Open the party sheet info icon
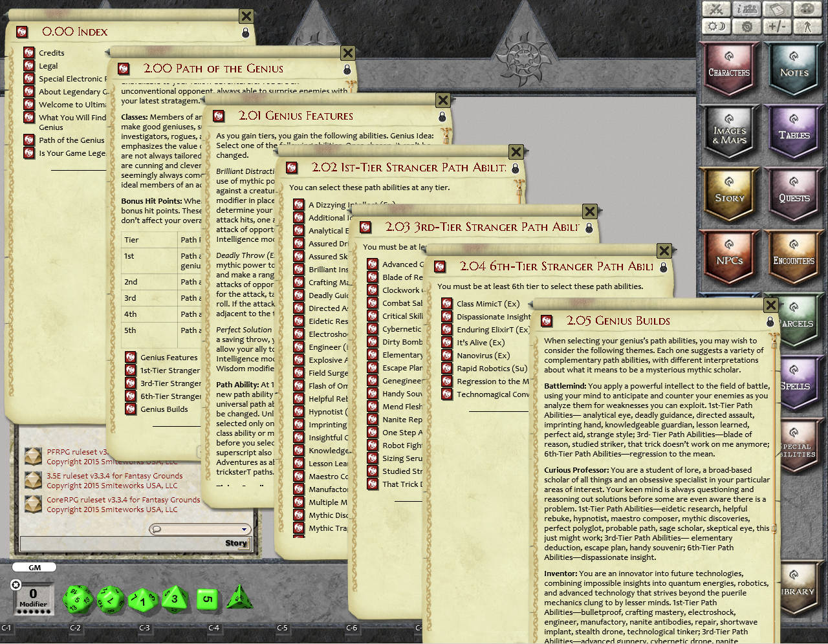The height and width of the screenshot is (644, 828). coord(746,9)
